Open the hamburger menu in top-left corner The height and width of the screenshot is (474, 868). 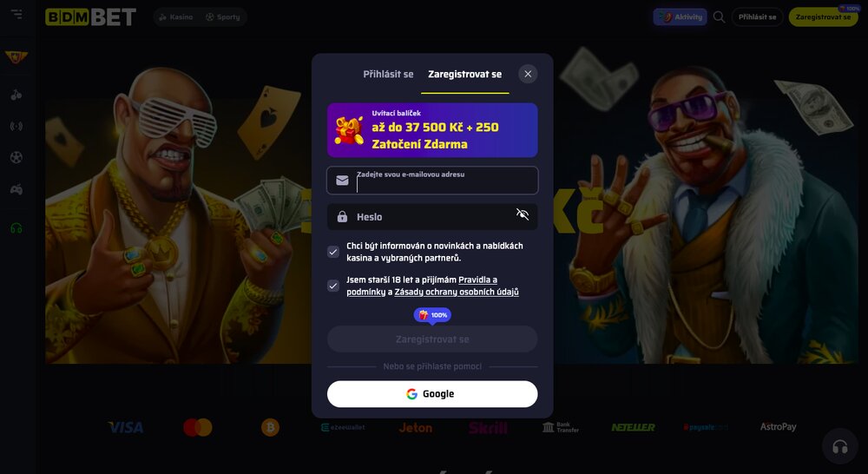point(16,14)
